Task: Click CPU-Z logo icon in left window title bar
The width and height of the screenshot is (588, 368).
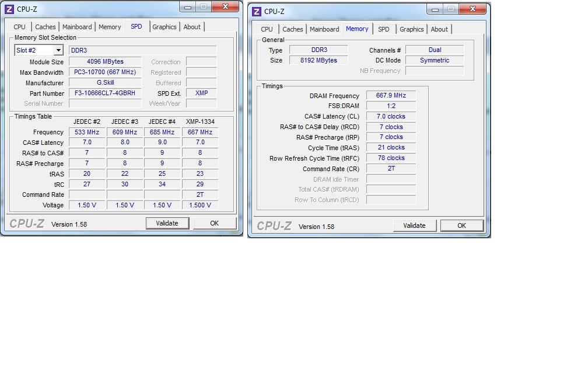Action: coord(10,9)
